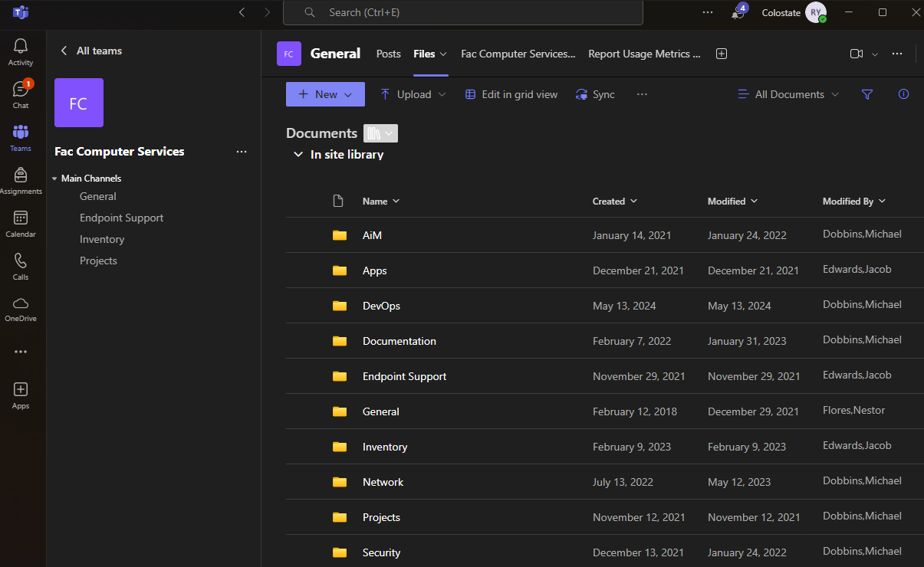Select the Inventory channel in sidebar
Screen dimensions: 924x567
(102, 239)
